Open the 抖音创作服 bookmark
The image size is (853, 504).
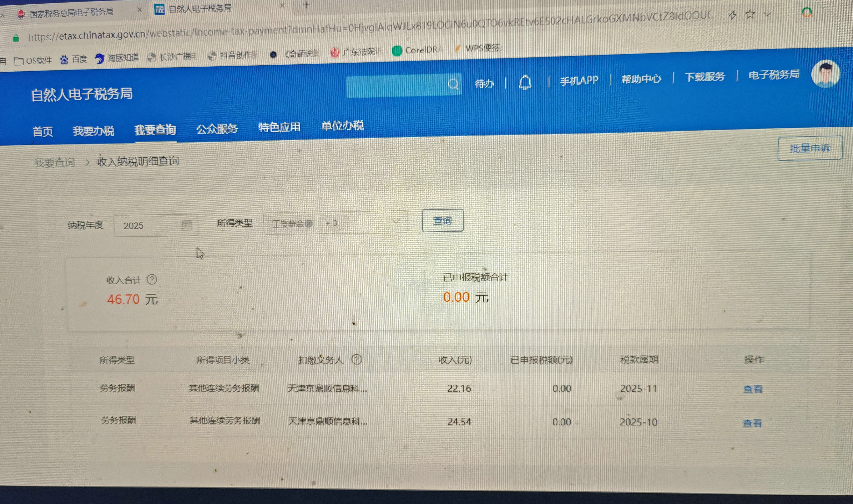pos(233,55)
